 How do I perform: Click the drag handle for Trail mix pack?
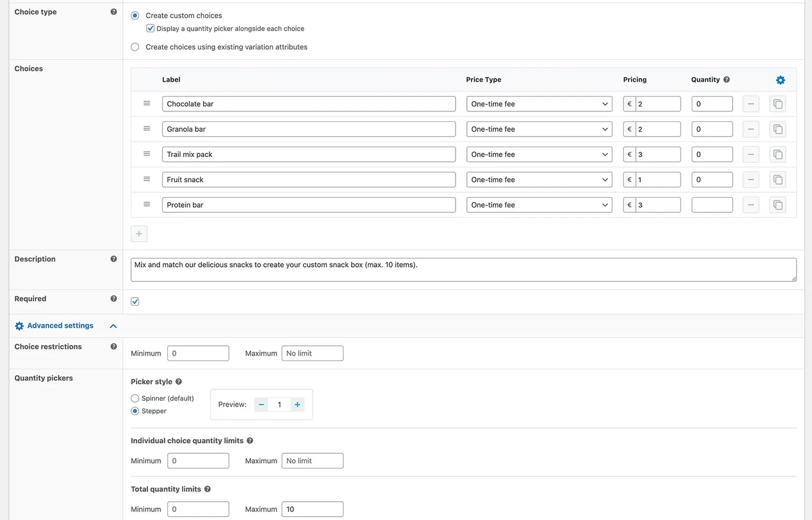click(147, 154)
